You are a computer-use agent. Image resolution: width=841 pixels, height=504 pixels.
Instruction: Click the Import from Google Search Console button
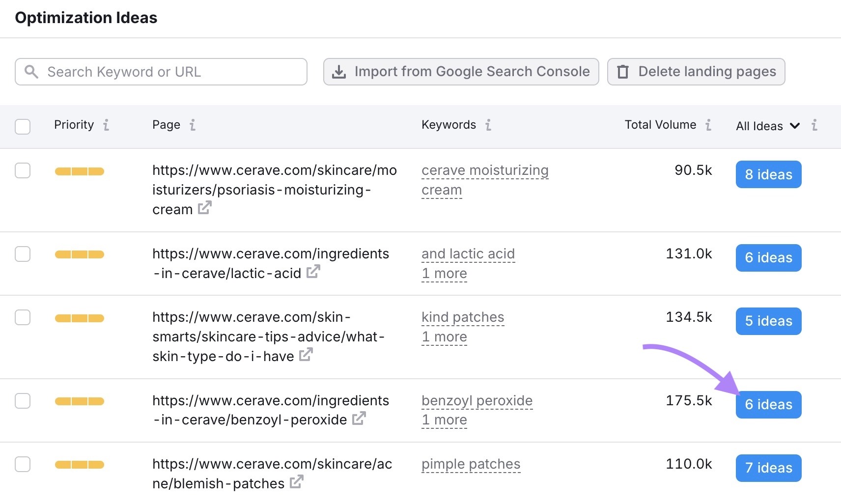click(461, 71)
